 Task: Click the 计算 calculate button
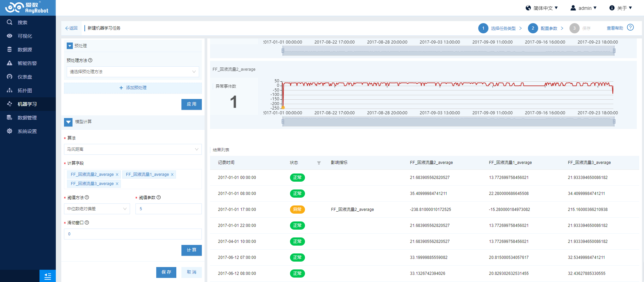click(192, 250)
